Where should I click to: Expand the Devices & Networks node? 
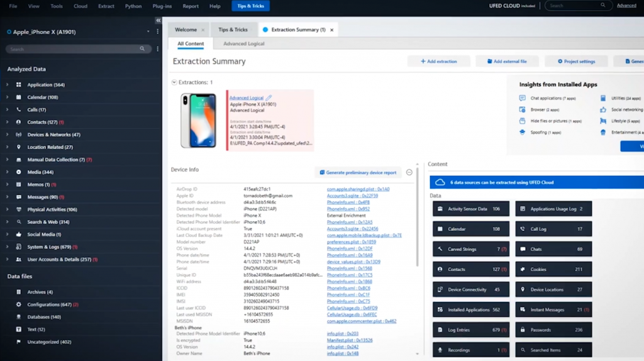coord(7,135)
